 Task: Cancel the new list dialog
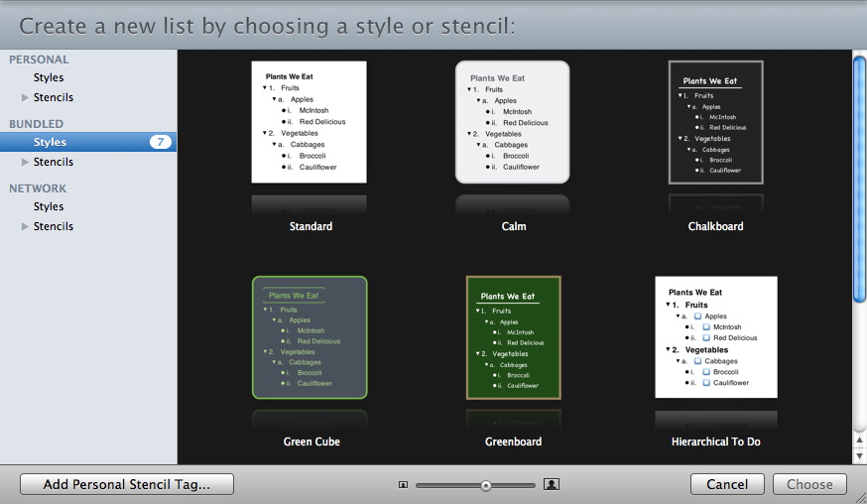click(x=727, y=485)
